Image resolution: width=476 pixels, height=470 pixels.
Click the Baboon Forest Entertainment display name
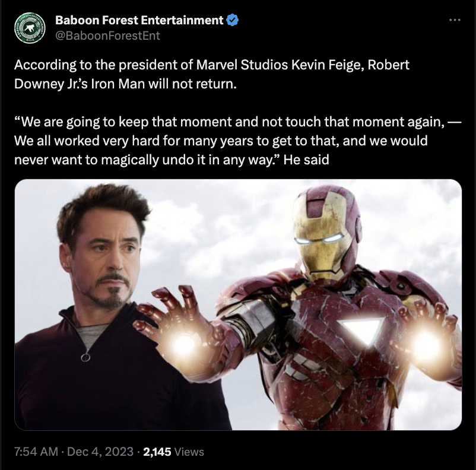(139, 21)
